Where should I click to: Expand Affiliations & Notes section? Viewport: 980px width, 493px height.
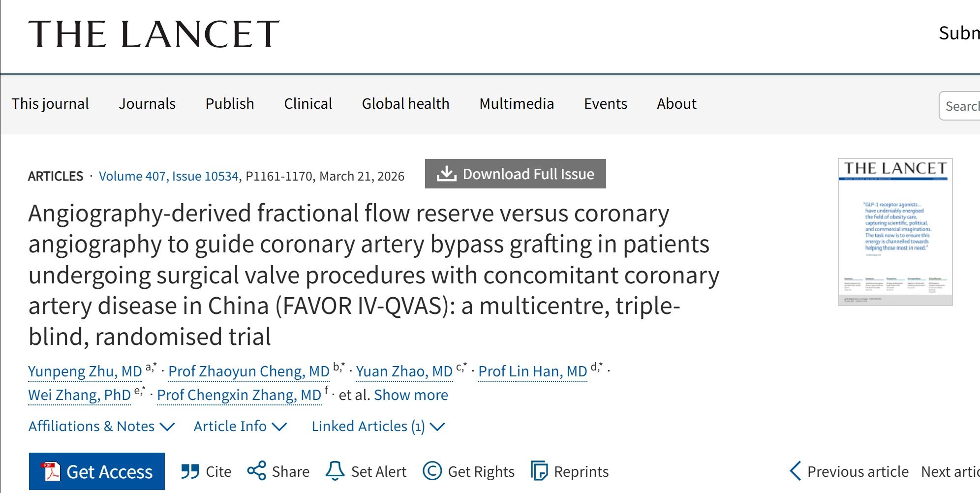pyautogui.click(x=101, y=426)
